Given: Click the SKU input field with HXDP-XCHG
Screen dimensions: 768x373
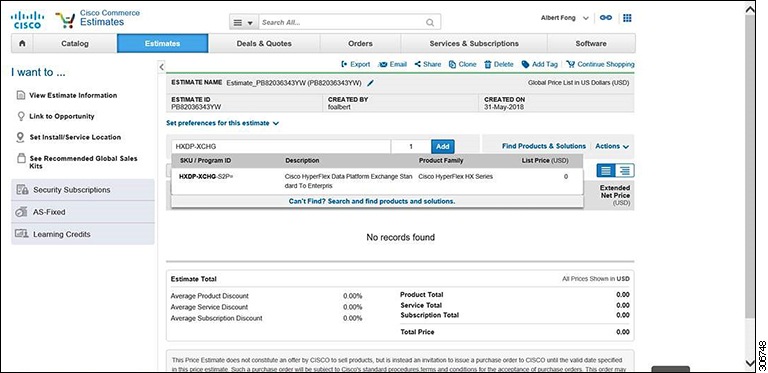Looking at the screenshot, I should 281,146.
